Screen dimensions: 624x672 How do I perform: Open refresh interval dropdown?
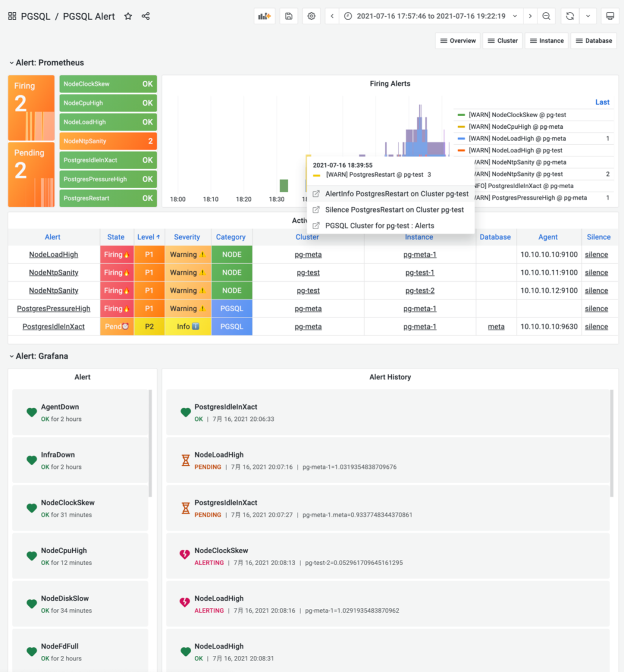588,16
